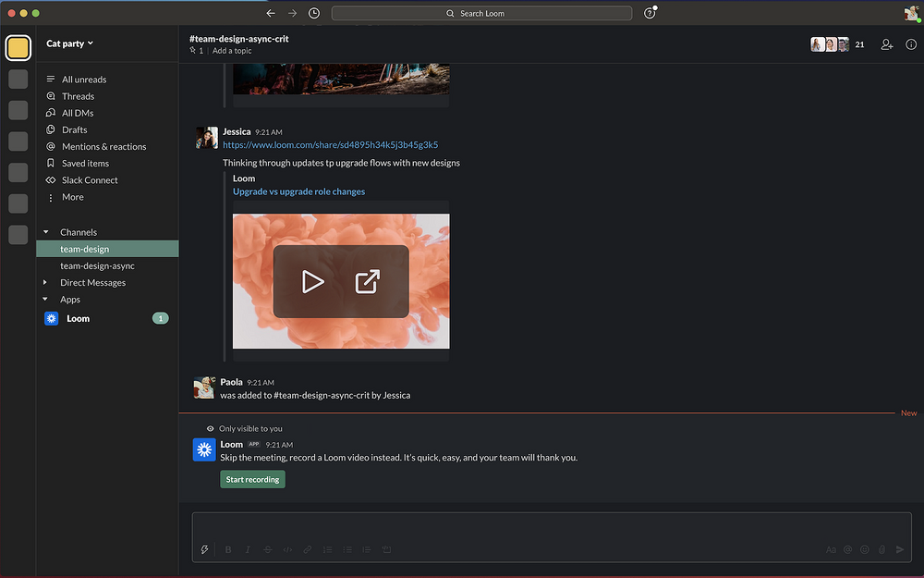Open Mentions & reactions
The width and height of the screenshot is (924, 578).
[103, 146]
